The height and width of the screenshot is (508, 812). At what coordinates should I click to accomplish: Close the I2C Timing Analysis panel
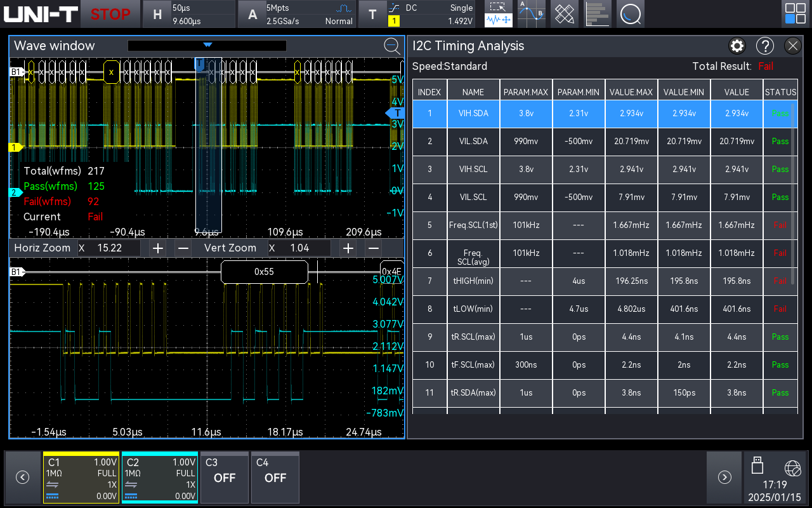[793, 46]
